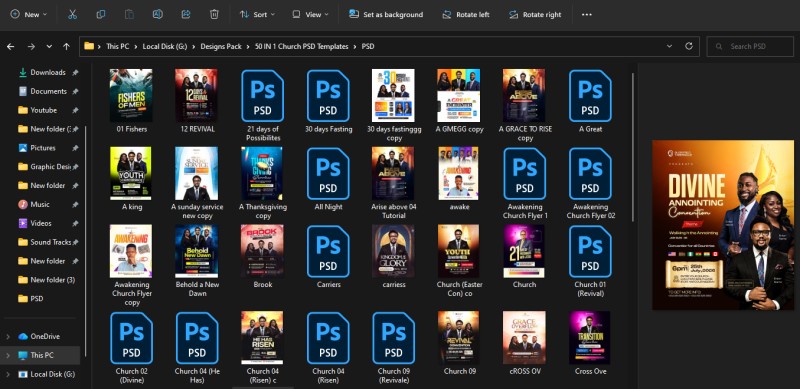Select the Carriers PSD file
Image resolution: width=800 pixels, height=389 pixels.
click(328, 251)
